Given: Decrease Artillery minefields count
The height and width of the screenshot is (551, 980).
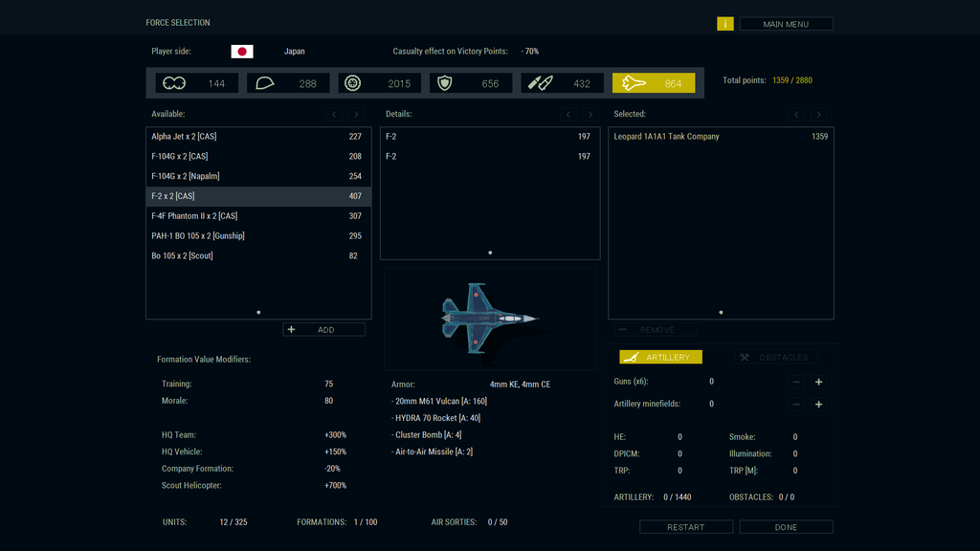Looking at the screenshot, I should coord(796,405).
